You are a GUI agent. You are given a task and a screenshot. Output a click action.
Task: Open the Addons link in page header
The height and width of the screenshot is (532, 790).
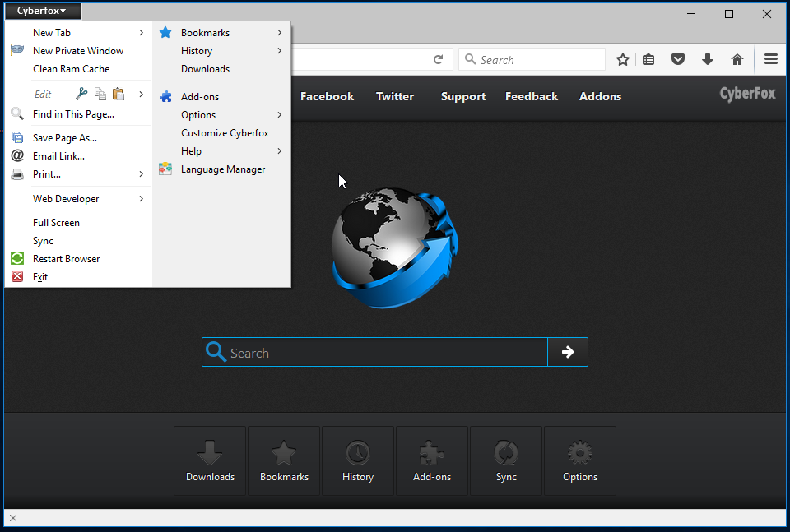(x=600, y=96)
